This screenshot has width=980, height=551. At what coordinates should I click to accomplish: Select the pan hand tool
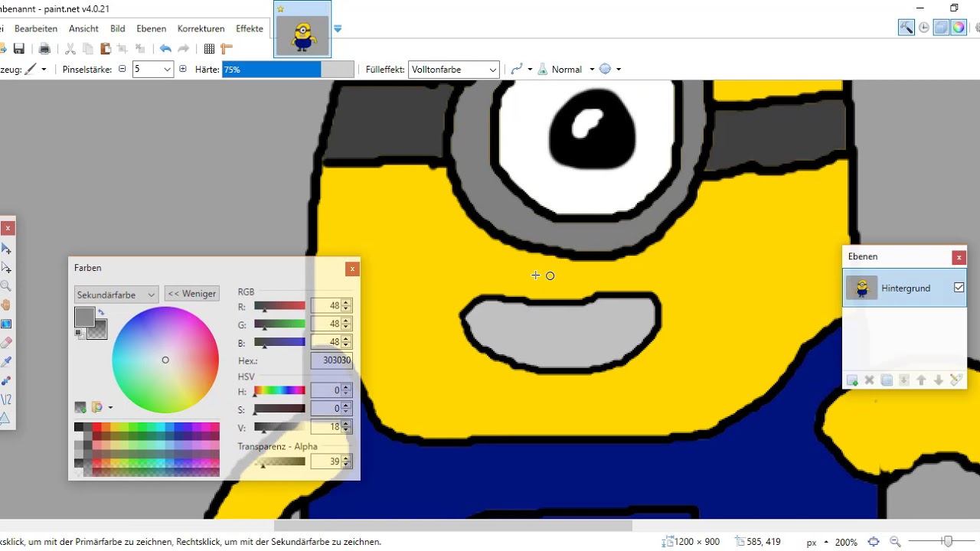click(x=6, y=305)
